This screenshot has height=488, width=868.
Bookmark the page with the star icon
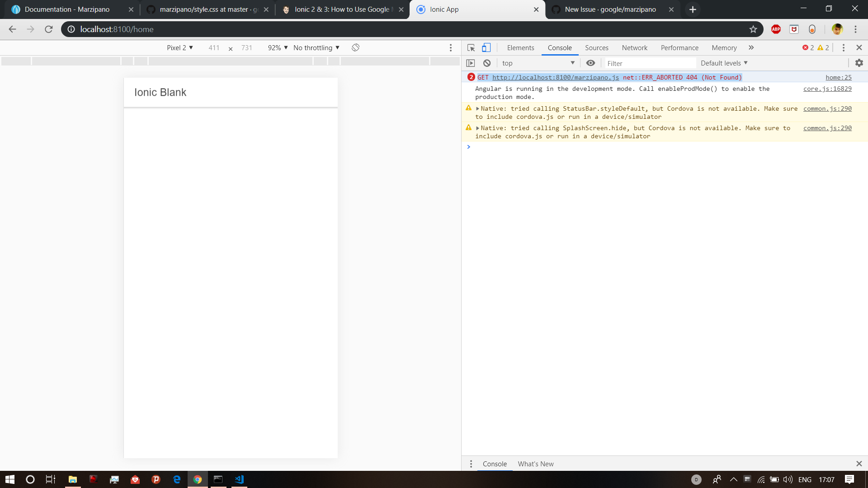click(x=753, y=29)
